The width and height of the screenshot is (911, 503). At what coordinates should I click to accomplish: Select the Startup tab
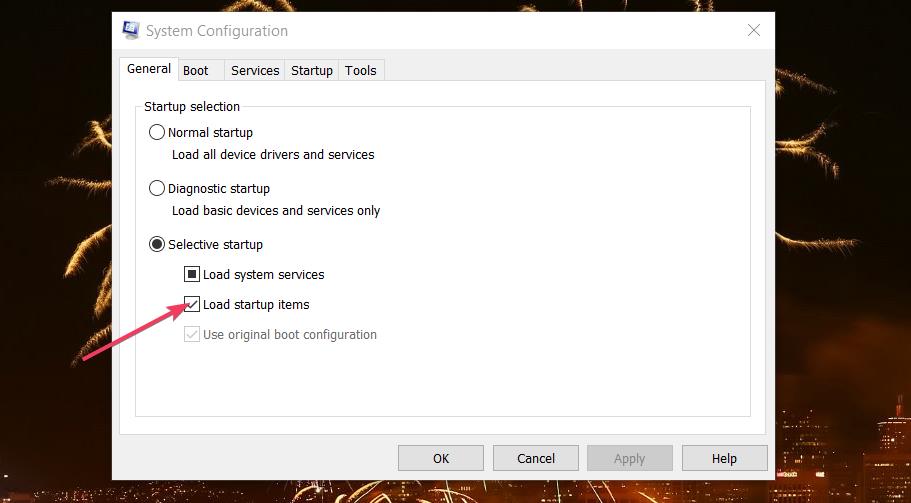coord(311,70)
